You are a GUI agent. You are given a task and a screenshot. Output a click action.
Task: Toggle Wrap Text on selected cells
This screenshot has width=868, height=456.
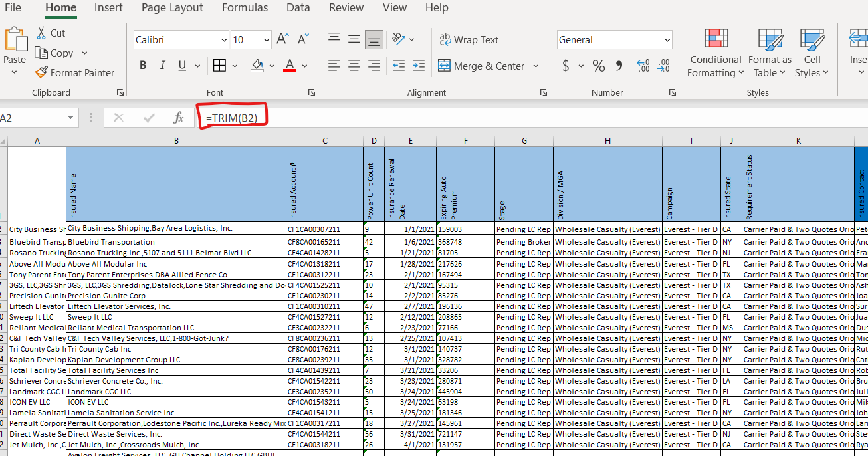[469, 39]
